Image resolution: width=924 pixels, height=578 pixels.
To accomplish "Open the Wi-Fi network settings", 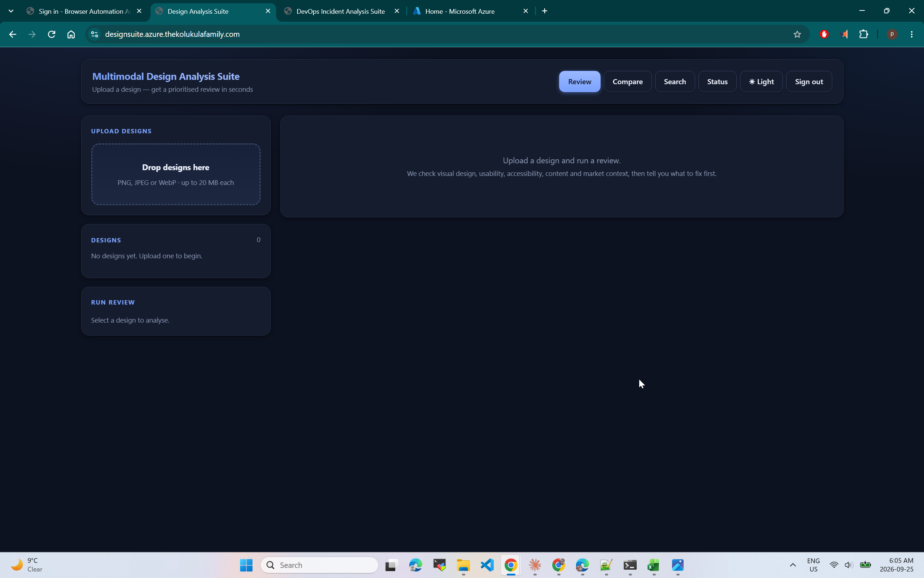I will coord(834,565).
